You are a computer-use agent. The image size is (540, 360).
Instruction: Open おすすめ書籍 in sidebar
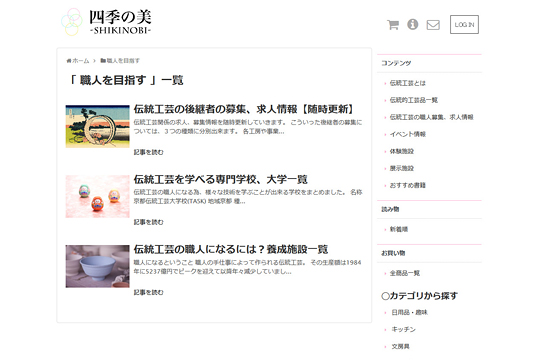point(407,185)
